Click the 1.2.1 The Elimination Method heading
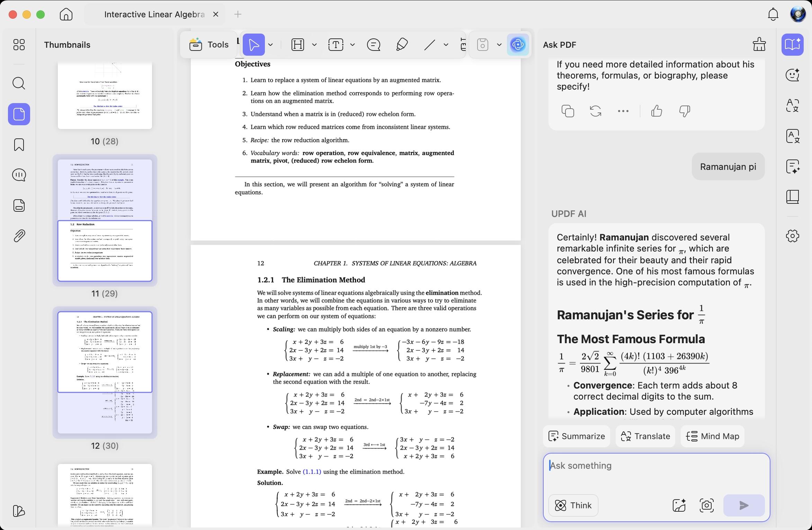 [x=311, y=280]
